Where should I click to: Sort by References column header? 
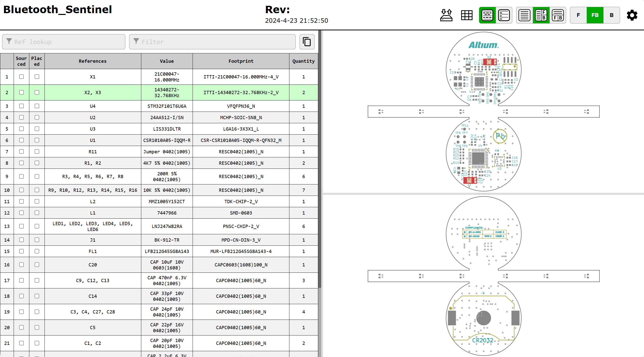point(93,61)
